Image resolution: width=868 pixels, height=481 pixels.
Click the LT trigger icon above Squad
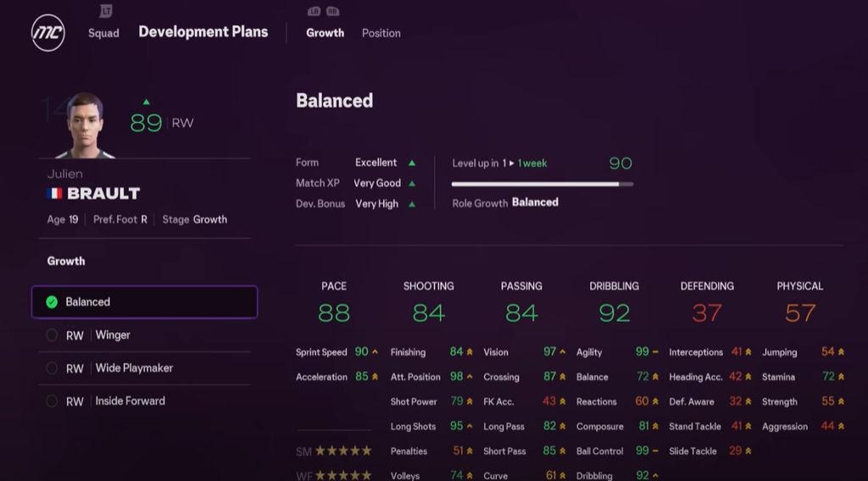(x=105, y=11)
